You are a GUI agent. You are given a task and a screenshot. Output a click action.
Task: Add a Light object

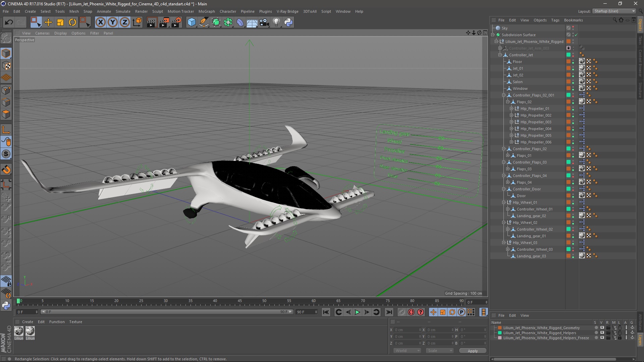276,22
